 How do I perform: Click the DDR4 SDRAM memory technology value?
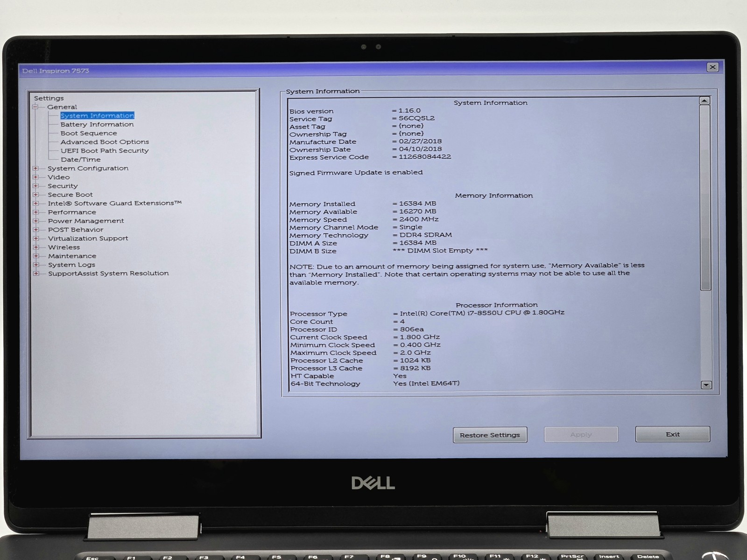click(x=426, y=235)
